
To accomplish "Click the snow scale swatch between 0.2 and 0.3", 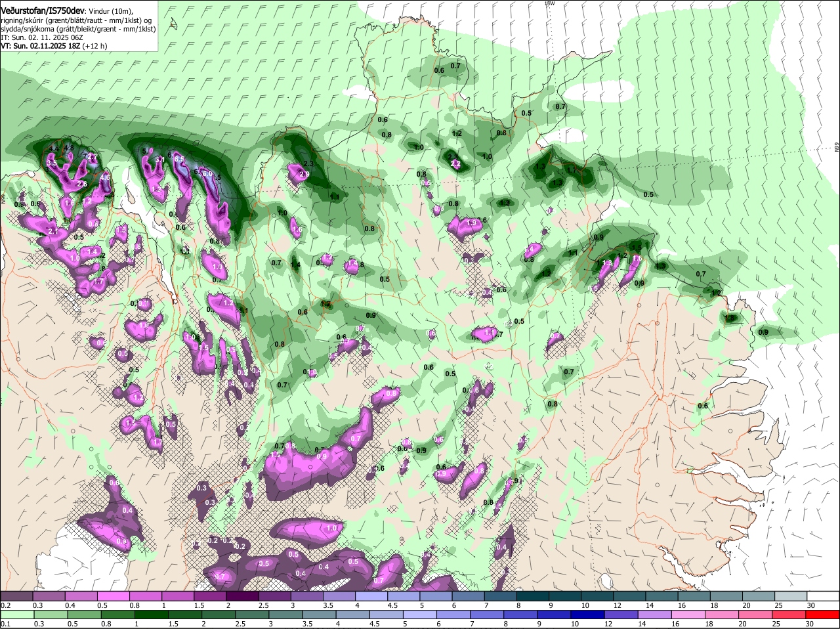I will pos(16,596).
